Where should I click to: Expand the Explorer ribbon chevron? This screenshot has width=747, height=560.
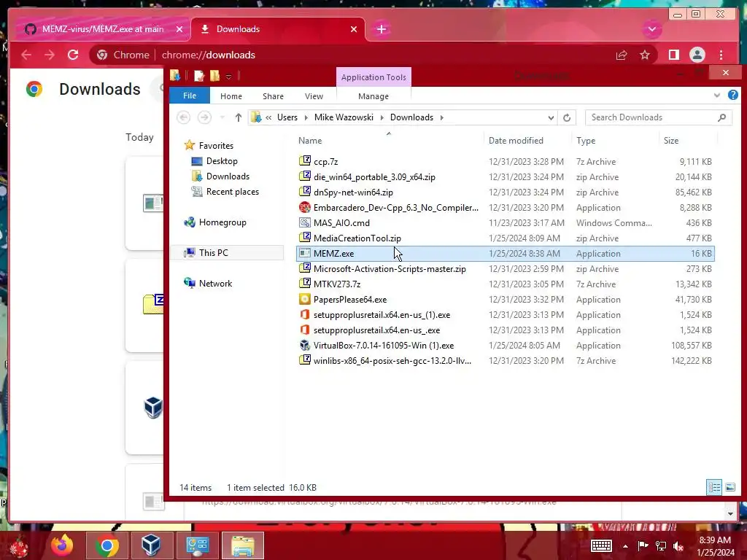coord(716,96)
